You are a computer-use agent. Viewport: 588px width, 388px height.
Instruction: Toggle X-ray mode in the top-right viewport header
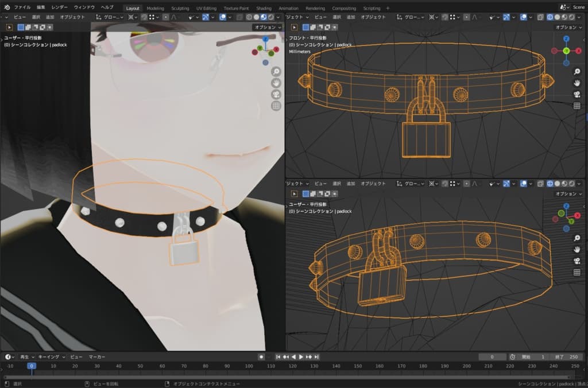click(540, 17)
